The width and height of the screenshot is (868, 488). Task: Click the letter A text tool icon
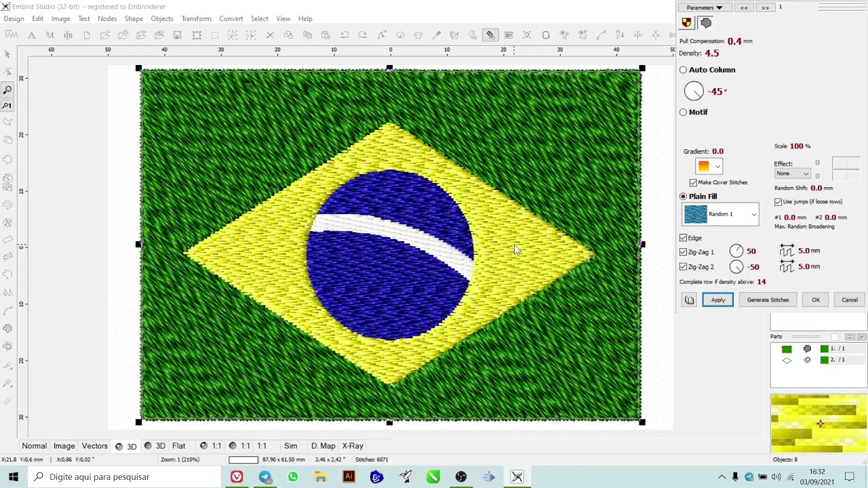(x=32, y=35)
